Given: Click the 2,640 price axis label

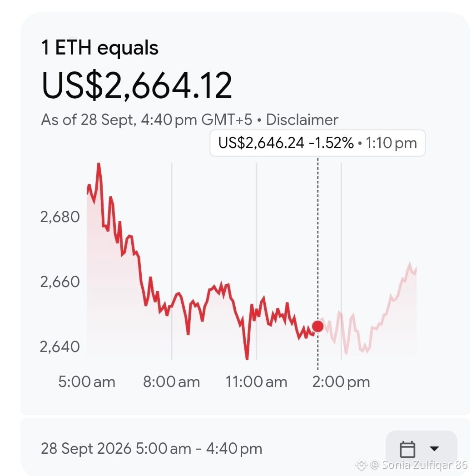Looking at the screenshot, I should point(60,347).
